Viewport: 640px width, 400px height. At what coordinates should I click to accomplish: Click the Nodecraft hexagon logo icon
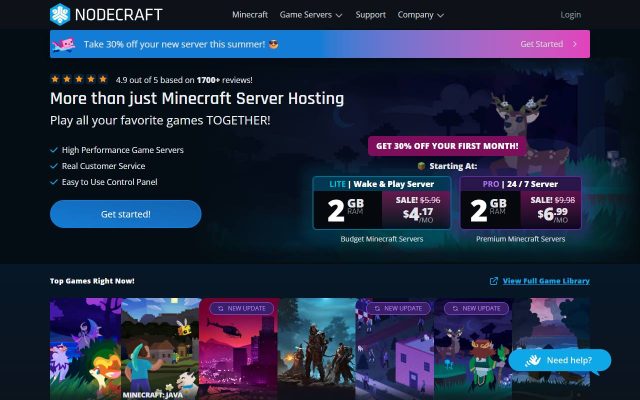60,14
